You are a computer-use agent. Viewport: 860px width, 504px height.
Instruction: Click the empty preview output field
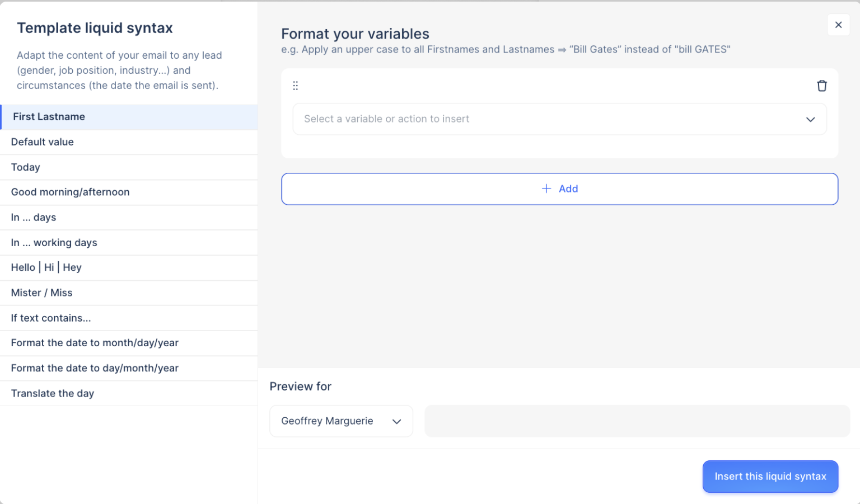(x=637, y=421)
